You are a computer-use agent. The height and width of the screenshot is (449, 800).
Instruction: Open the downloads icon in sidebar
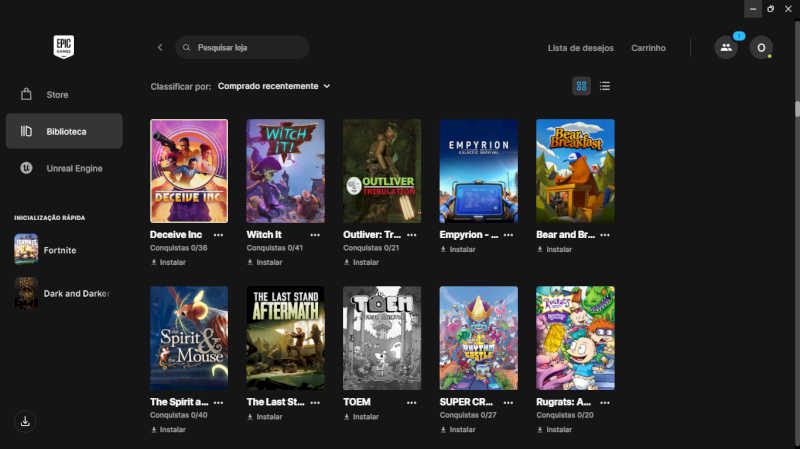(x=25, y=421)
